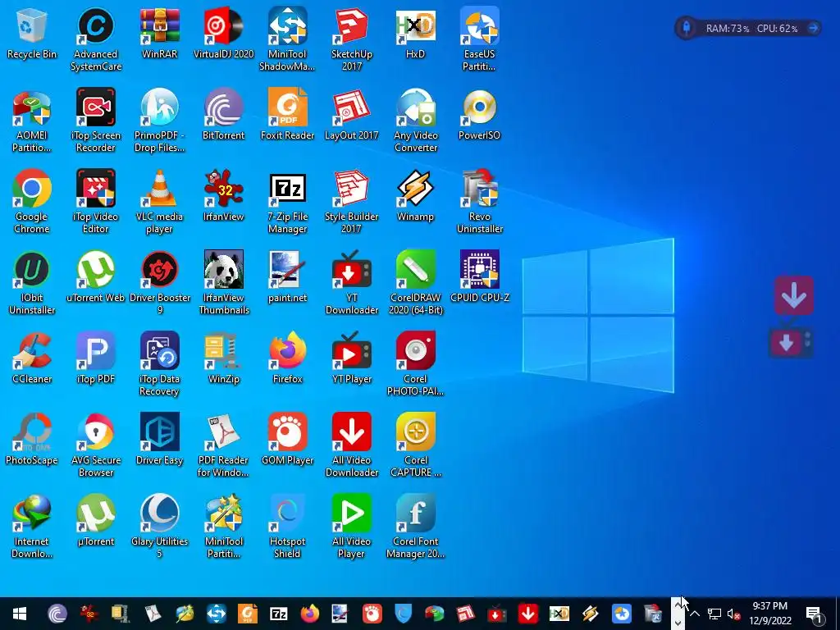Select the WinRAR desktop shortcut
This screenshot has width=840, height=630.
[x=160, y=33]
